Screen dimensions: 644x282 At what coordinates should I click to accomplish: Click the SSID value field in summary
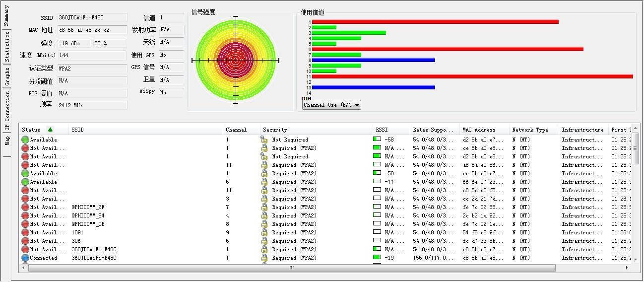[x=92, y=18]
